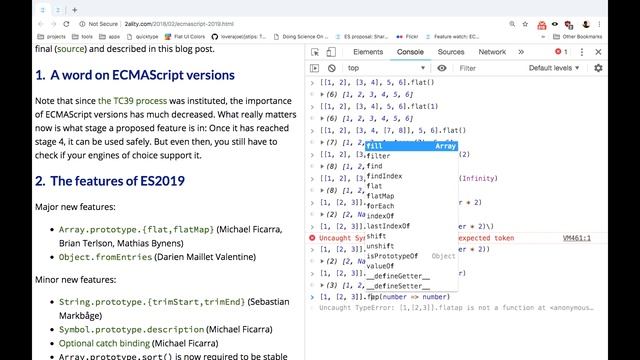Image resolution: width=640 pixels, height=360 pixels.
Task: Show more DevTools tabs chevron
Action: 521,52
